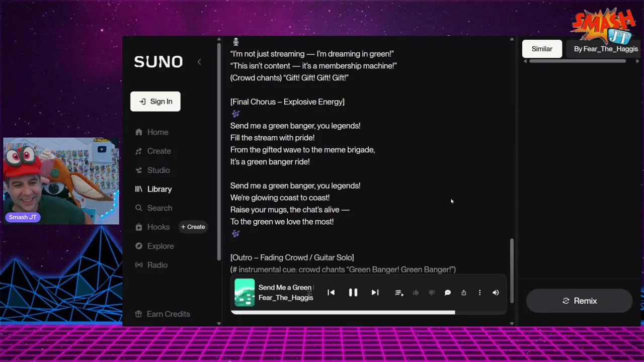The height and width of the screenshot is (362, 644).
Task: Click the music note emoji after Final Chorus heading
Action: click(x=235, y=114)
